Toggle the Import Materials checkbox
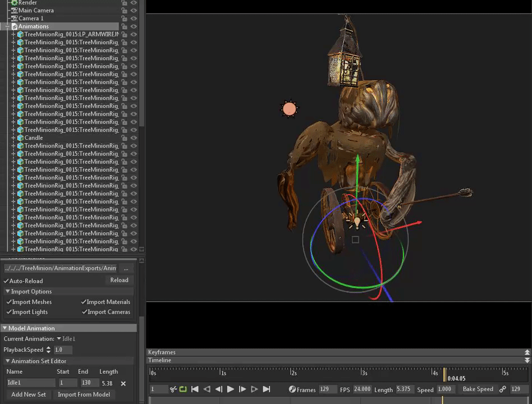The width and height of the screenshot is (532, 404). pyautogui.click(x=84, y=302)
